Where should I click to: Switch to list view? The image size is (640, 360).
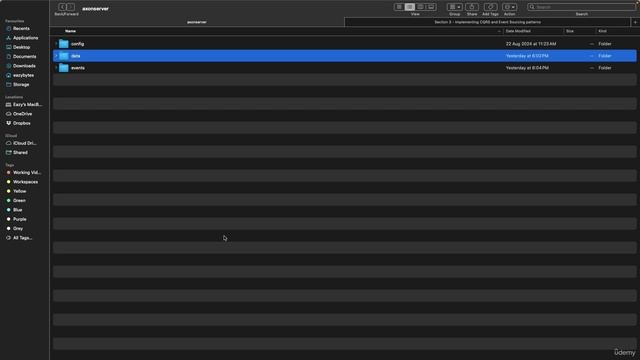point(410,7)
